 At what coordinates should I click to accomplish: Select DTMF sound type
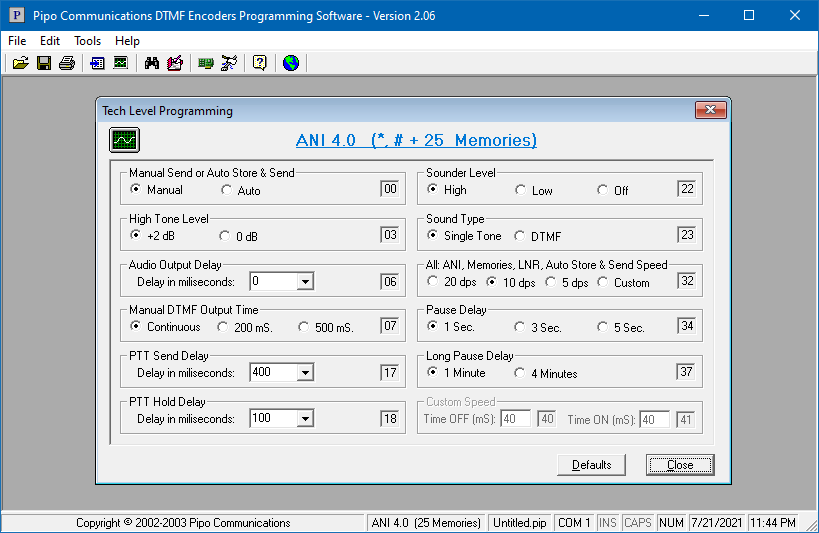click(520, 236)
